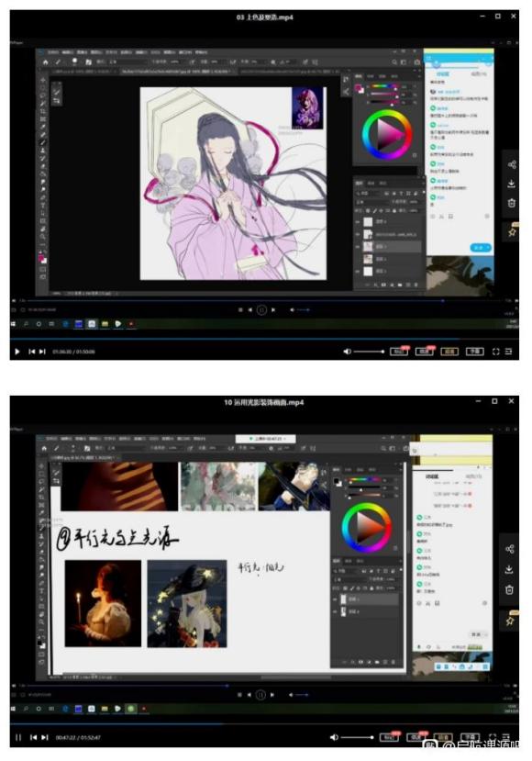Click the play button in the top video player
Image resolution: width=532 pixels, height=761 pixels.
coord(17,352)
